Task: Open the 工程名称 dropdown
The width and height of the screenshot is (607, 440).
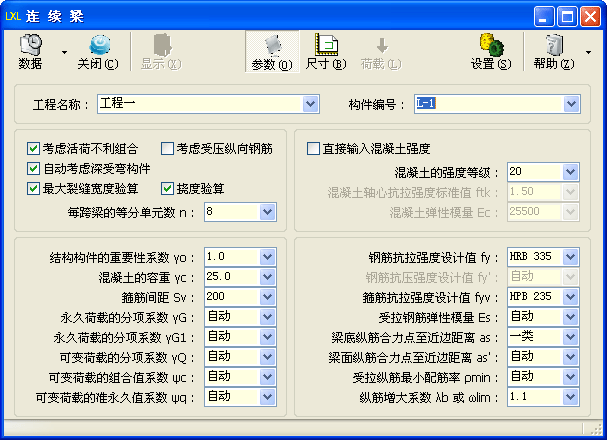Action: tap(310, 104)
